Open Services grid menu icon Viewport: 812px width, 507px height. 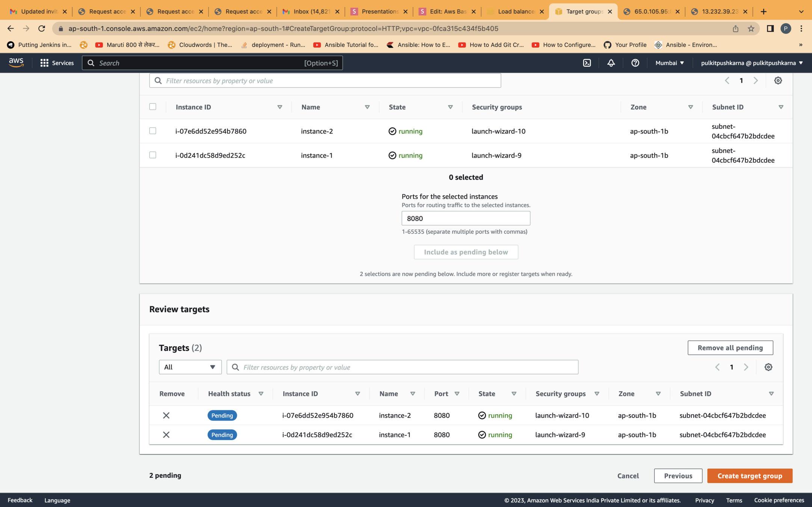point(44,63)
